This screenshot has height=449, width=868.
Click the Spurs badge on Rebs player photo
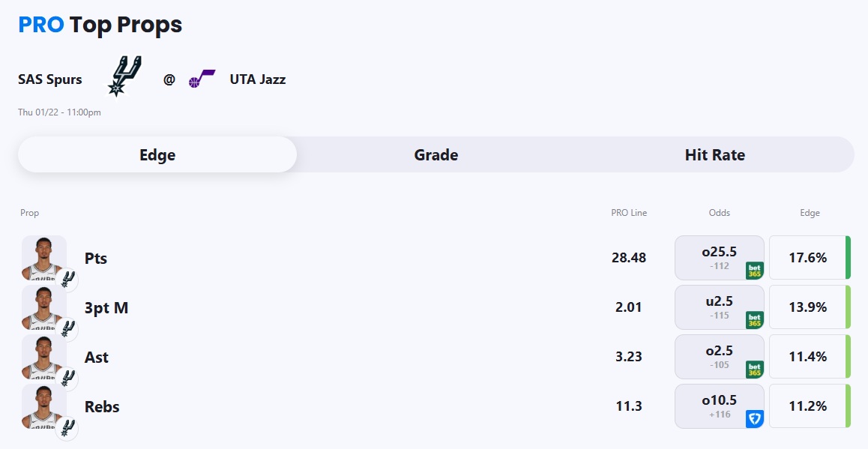point(67,428)
